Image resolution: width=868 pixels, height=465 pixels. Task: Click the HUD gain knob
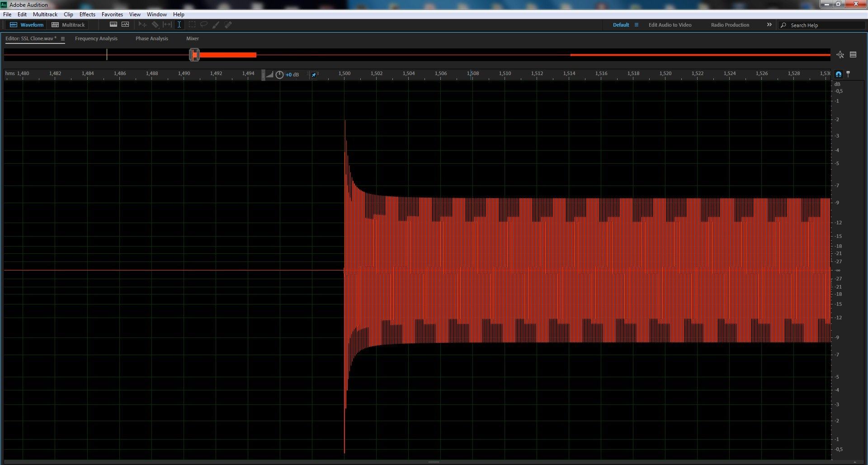click(279, 75)
